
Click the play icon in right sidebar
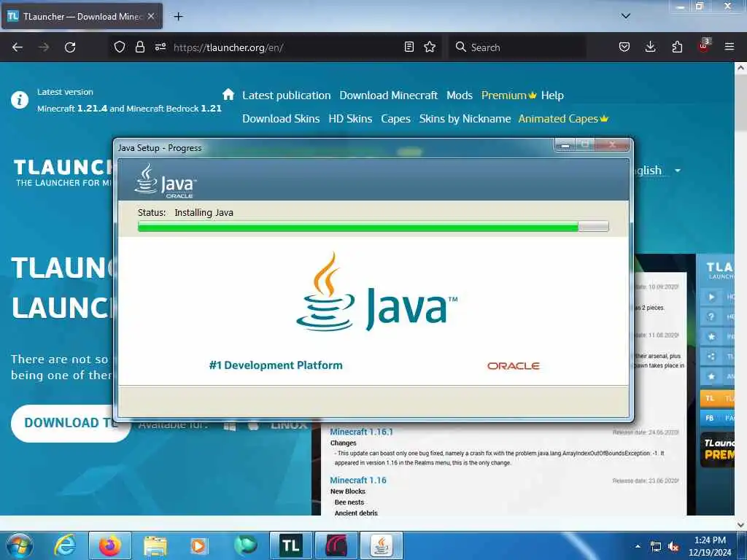pos(711,297)
